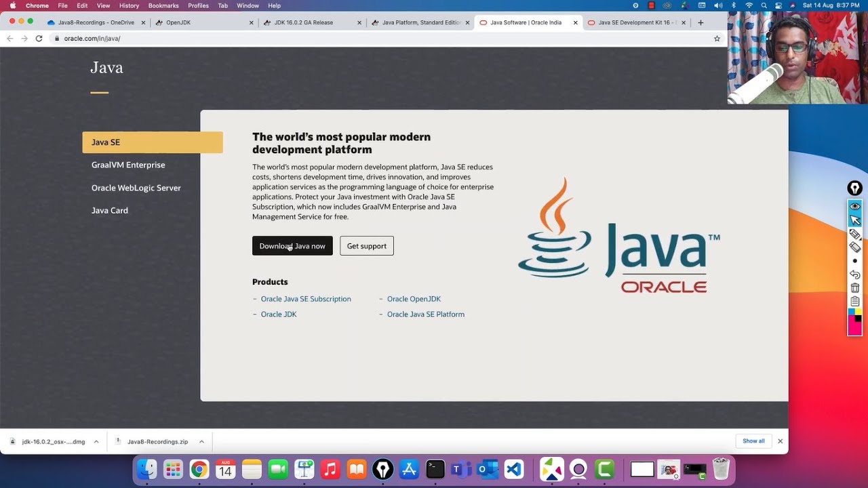Open the Bookmarks menu in menu bar

pos(163,5)
